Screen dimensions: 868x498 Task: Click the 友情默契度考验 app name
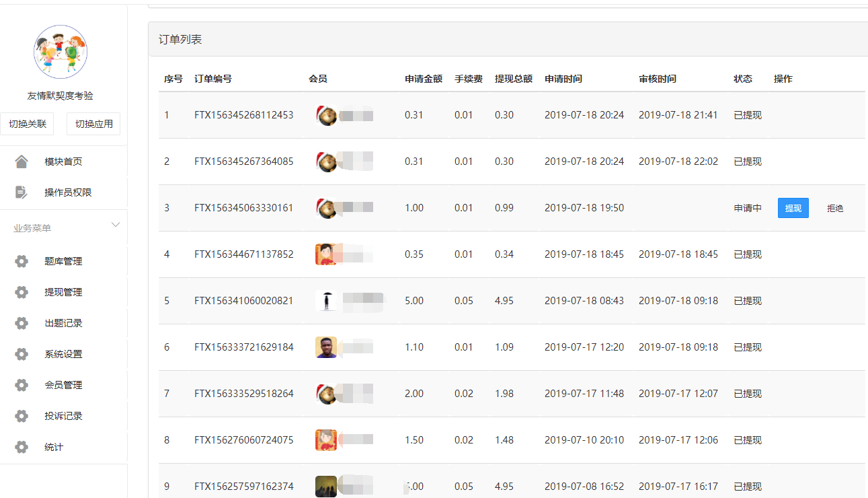(61, 96)
